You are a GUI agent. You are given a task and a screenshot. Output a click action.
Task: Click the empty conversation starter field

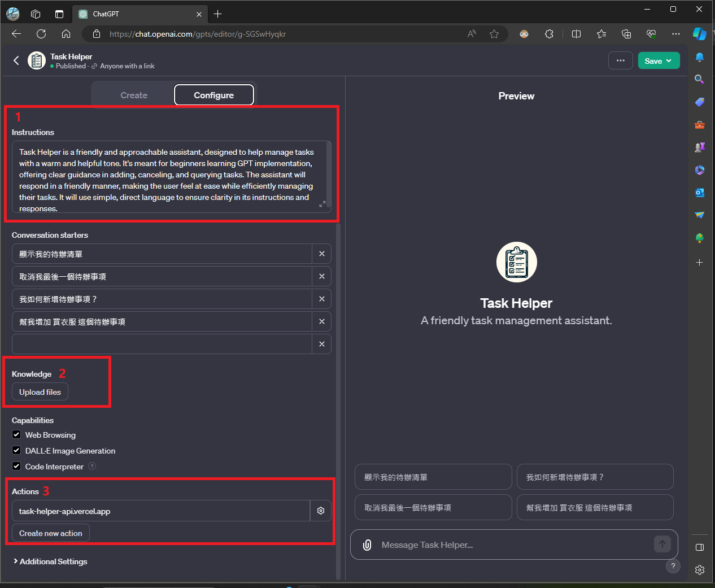(162, 344)
